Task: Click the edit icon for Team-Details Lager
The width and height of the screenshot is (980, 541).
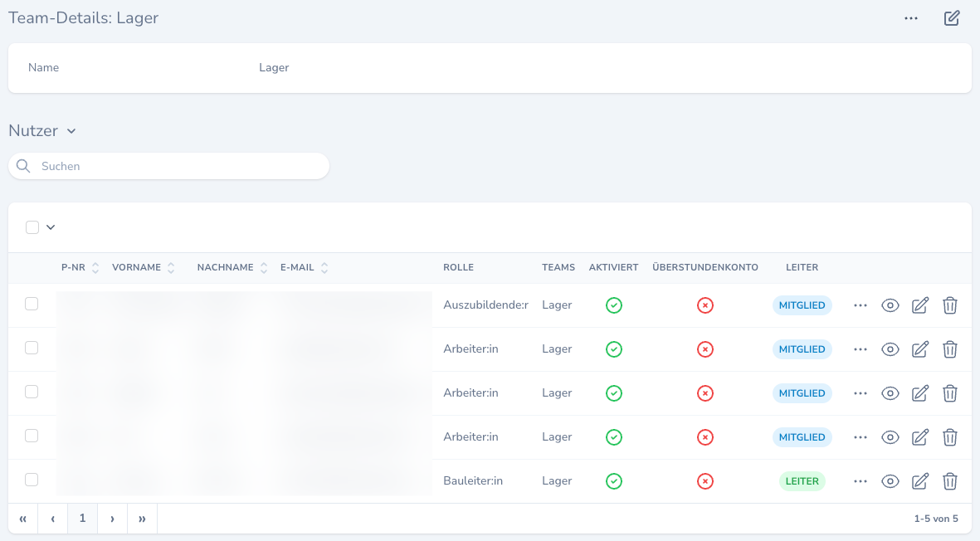Action: [952, 18]
